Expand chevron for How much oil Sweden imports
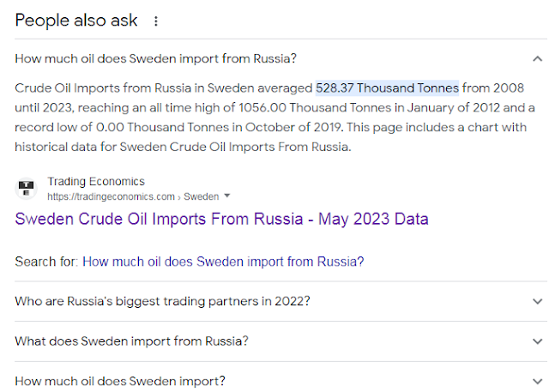The height and width of the screenshot is (392, 549). click(x=538, y=381)
